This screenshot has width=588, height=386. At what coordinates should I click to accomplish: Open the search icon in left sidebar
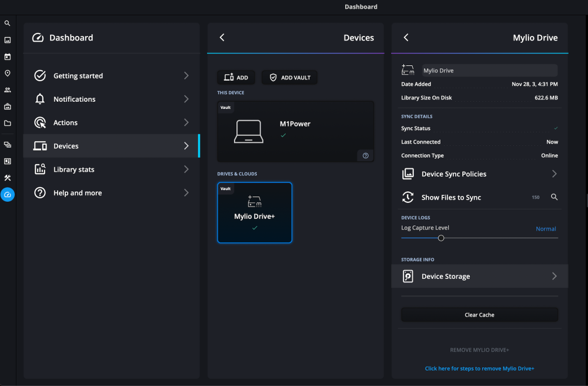(x=7, y=24)
